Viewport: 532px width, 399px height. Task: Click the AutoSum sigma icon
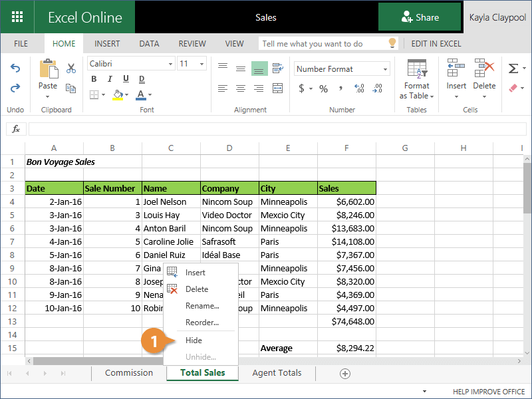pyautogui.click(x=513, y=68)
